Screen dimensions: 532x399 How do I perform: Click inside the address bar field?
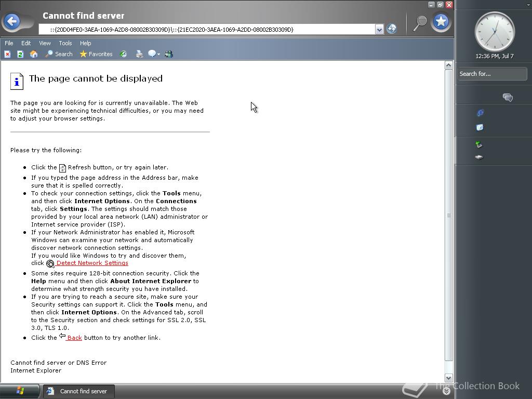[x=207, y=30]
